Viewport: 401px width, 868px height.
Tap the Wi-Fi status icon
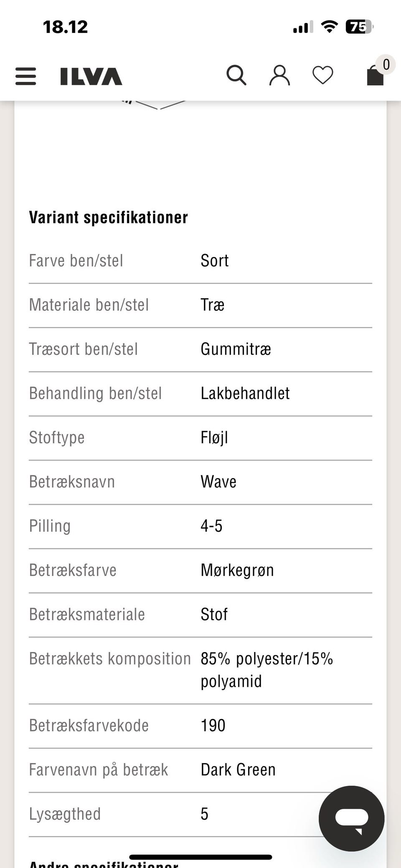coord(329,27)
